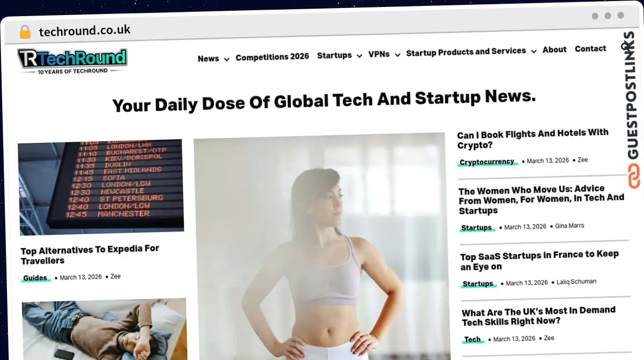This screenshot has width=644, height=360.
Task: Open the airport departures board thumbnail
Action: [101, 187]
